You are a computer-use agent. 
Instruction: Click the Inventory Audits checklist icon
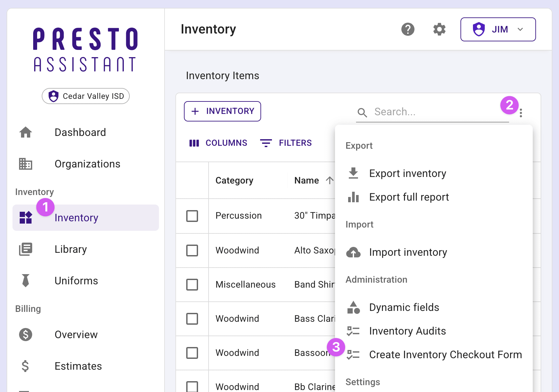pos(353,331)
